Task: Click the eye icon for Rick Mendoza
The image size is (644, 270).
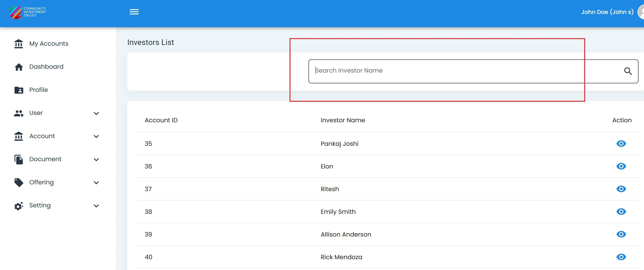Action: pos(621,257)
